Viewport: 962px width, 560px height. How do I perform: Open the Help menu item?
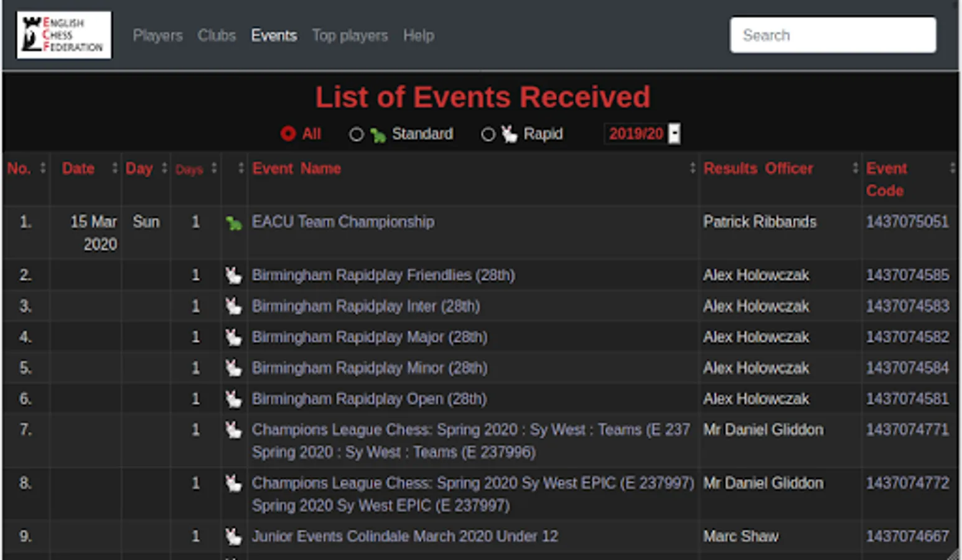(x=418, y=35)
